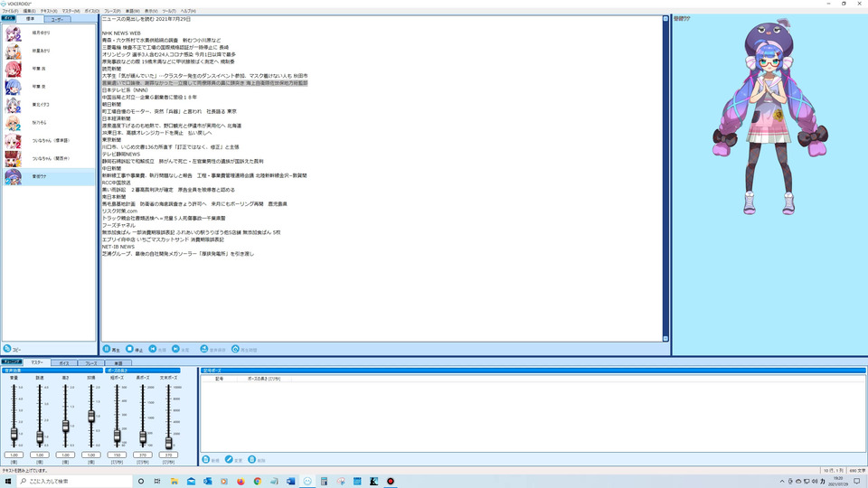Click the 長ポーズ long pause slider handle
The width and height of the screenshot is (868, 488).
click(x=143, y=437)
